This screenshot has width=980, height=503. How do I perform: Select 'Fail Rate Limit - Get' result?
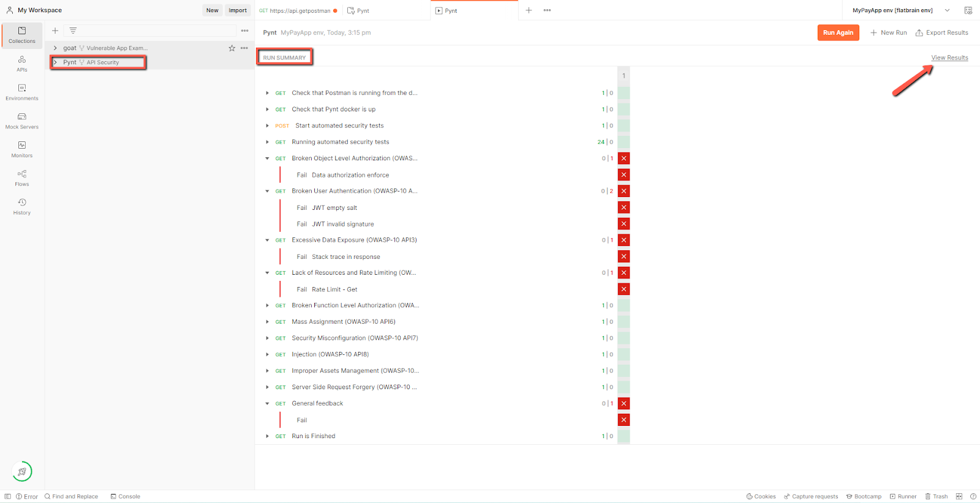tap(327, 289)
